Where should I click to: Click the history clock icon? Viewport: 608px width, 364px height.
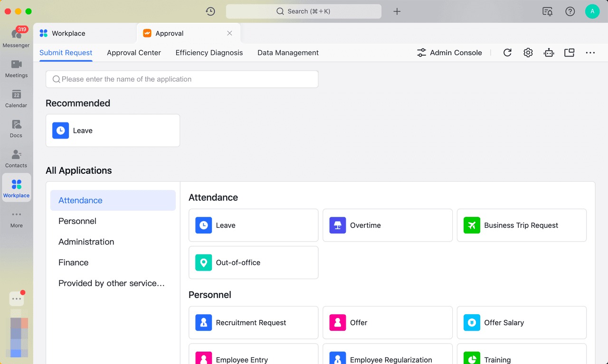[x=210, y=11]
